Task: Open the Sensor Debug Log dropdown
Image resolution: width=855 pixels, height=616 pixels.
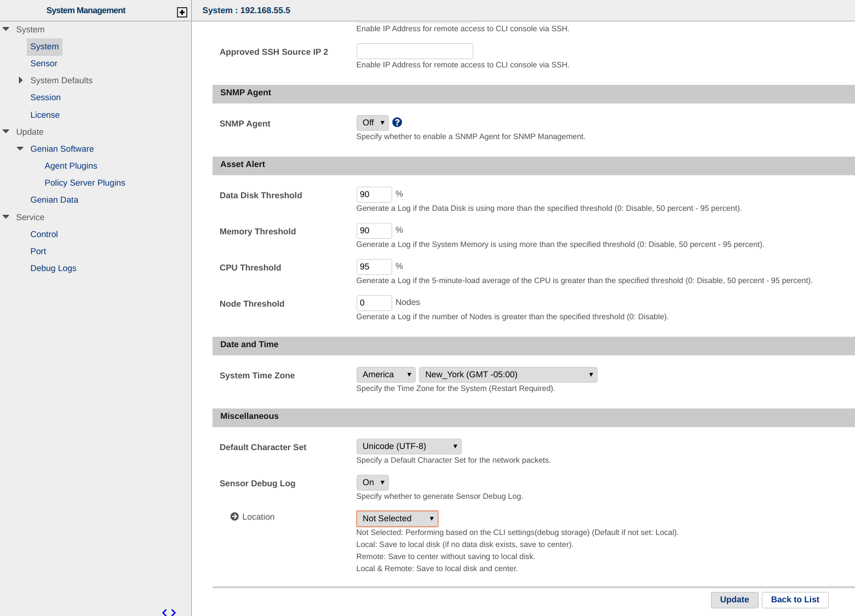Action: [372, 482]
